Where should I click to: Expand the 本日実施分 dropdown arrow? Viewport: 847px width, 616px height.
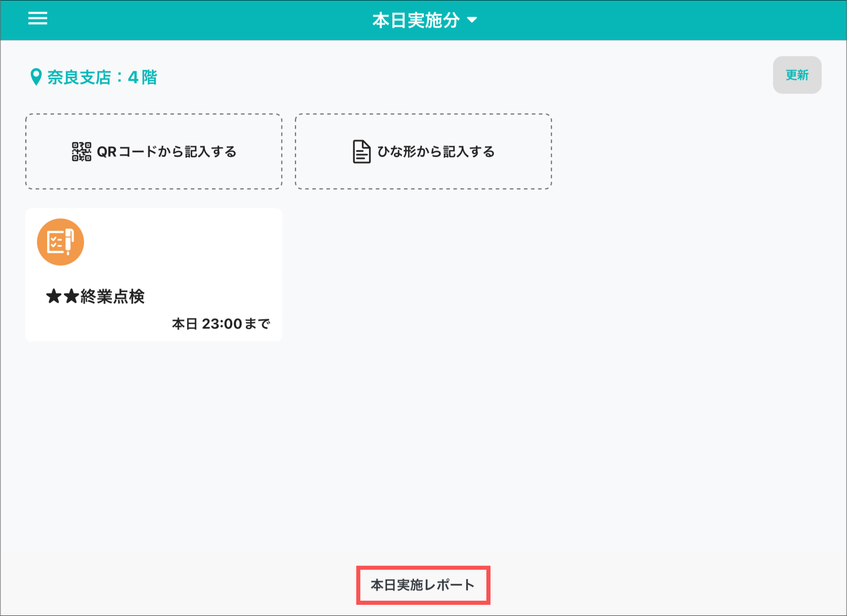coord(472,20)
